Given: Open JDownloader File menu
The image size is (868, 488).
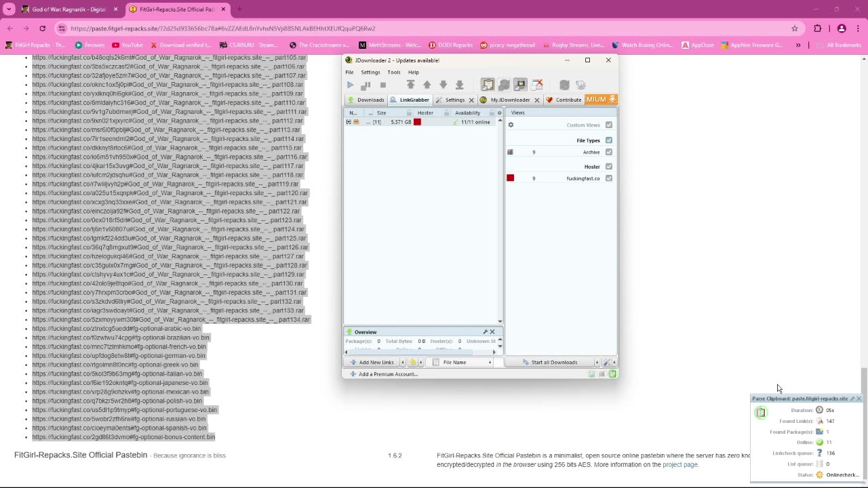Looking at the screenshot, I should point(349,72).
